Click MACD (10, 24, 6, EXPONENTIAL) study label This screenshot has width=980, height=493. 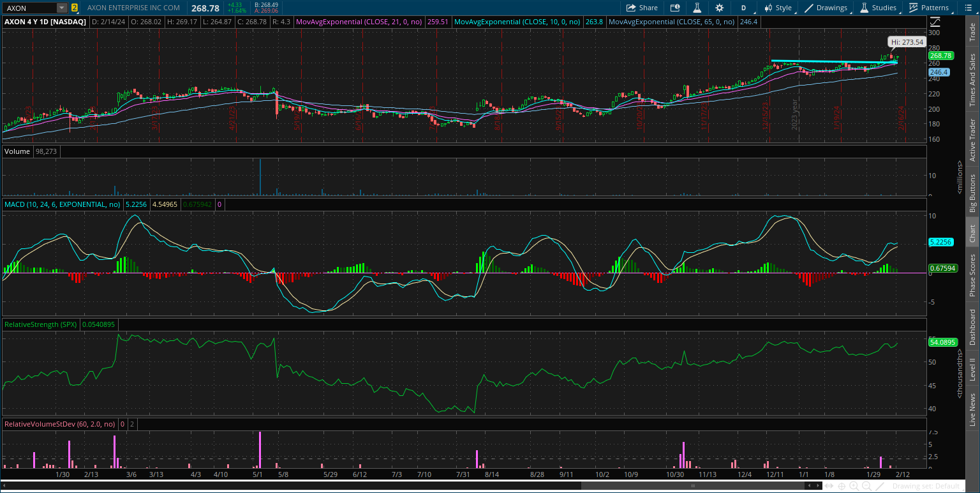click(x=63, y=204)
